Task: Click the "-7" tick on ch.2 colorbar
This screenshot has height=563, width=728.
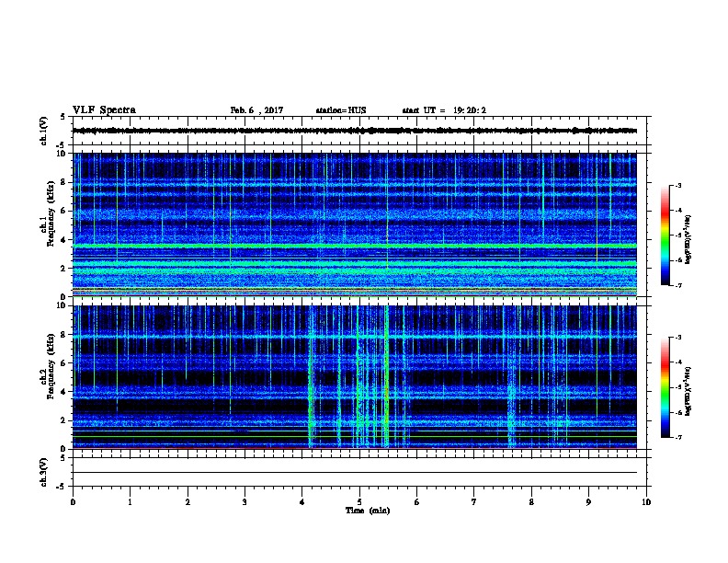Action: (677, 438)
